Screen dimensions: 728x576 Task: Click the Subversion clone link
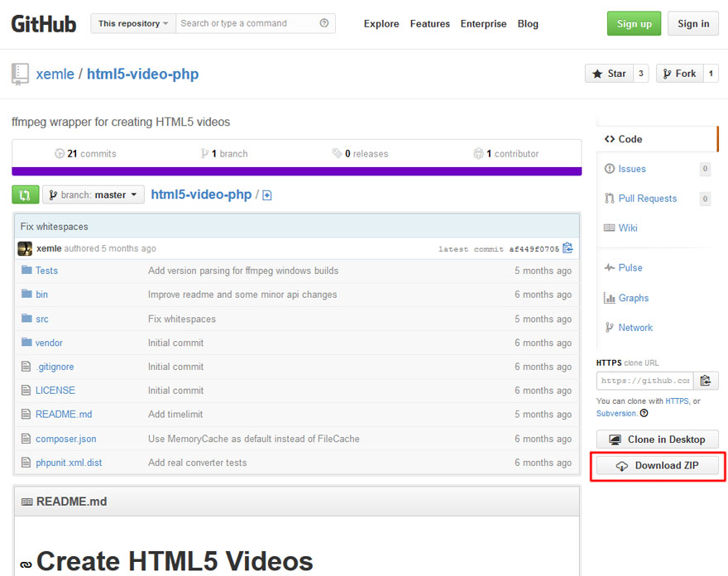(616, 414)
